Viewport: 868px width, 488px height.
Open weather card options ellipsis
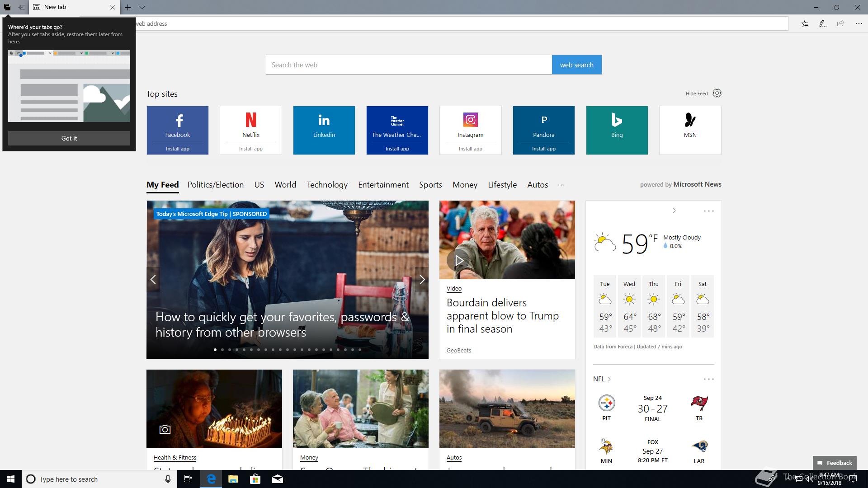click(x=708, y=211)
